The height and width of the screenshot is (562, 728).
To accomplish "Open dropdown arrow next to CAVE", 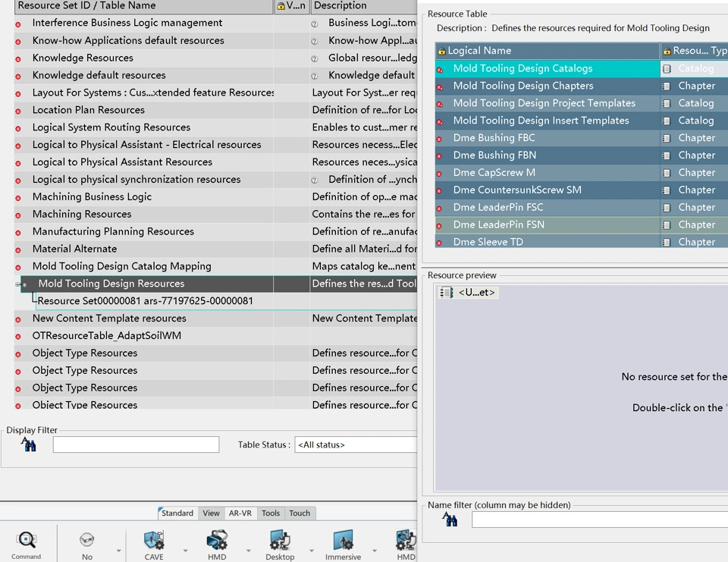I will (185, 551).
